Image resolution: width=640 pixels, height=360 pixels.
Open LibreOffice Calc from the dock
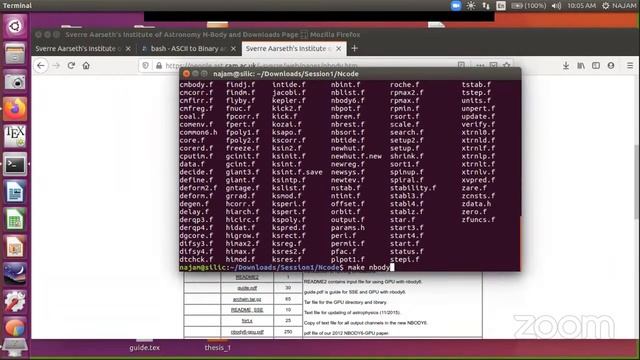tap(15, 220)
